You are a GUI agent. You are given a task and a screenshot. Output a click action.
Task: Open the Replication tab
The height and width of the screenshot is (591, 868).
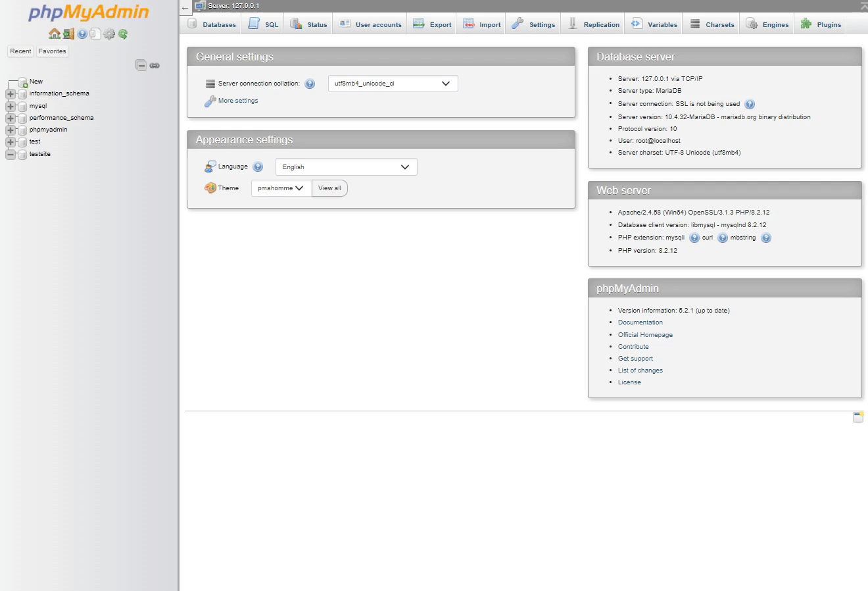594,24
